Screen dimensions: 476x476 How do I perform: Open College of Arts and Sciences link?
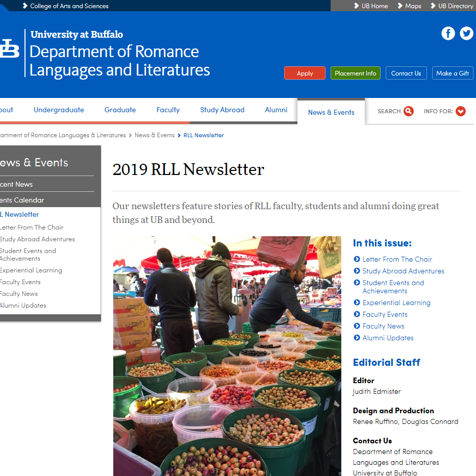[x=69, y=6]
